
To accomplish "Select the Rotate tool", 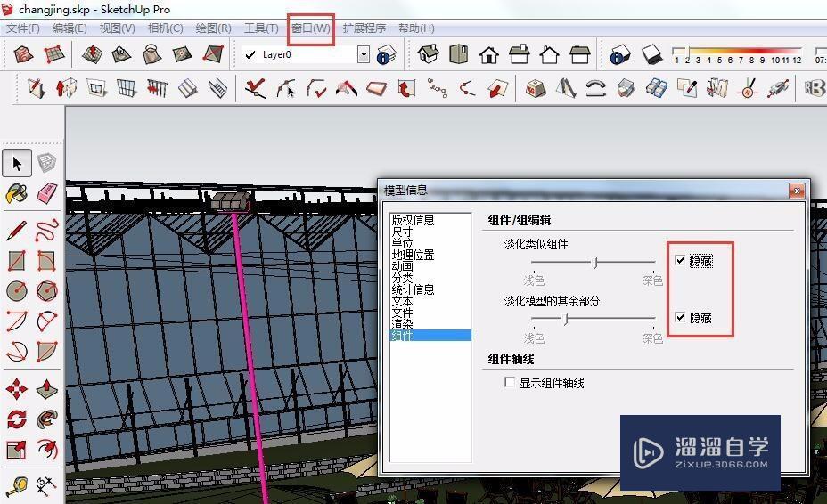I will (17, 419).
